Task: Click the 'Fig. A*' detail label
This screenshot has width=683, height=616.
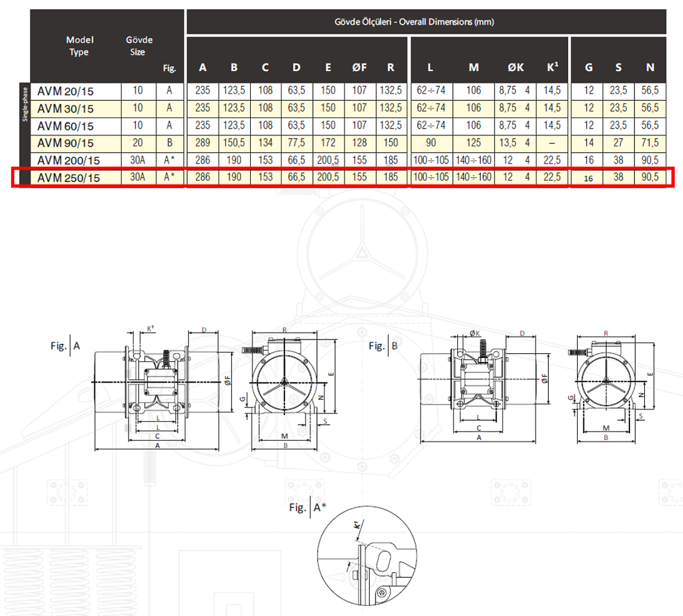Action: pyautogui.click(x=308, y=507)
